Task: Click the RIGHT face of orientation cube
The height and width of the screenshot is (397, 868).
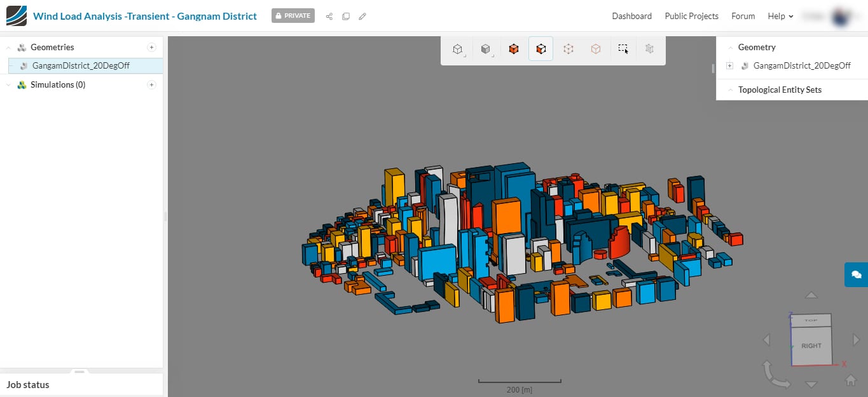Action: (x=811, y=346)
